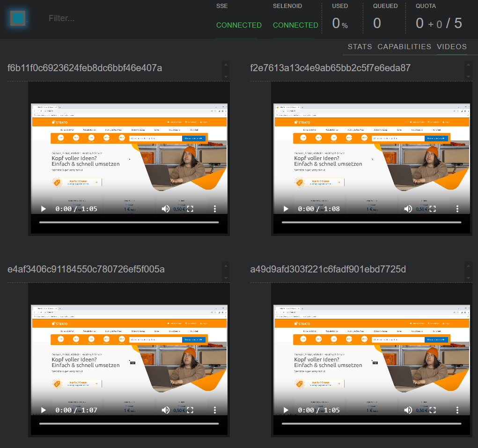Open more options on f6b11f0c video
478x448 pixels.
tap(215, 209)
